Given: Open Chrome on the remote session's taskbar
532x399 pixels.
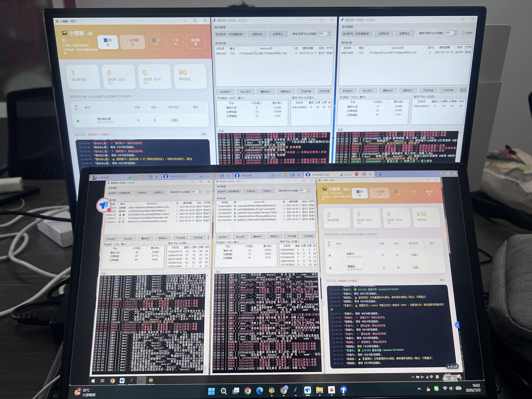Looking at the screenshot, I should (112, 381).
